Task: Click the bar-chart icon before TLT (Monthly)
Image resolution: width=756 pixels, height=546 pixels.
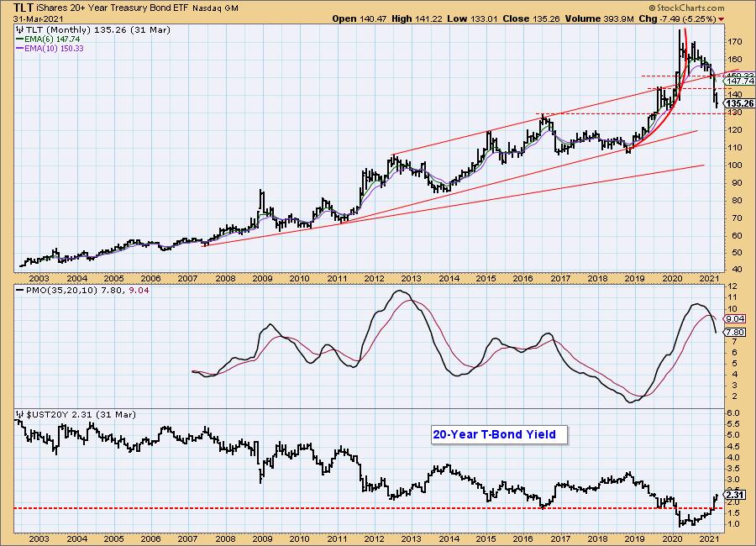Action: point(20,30)
